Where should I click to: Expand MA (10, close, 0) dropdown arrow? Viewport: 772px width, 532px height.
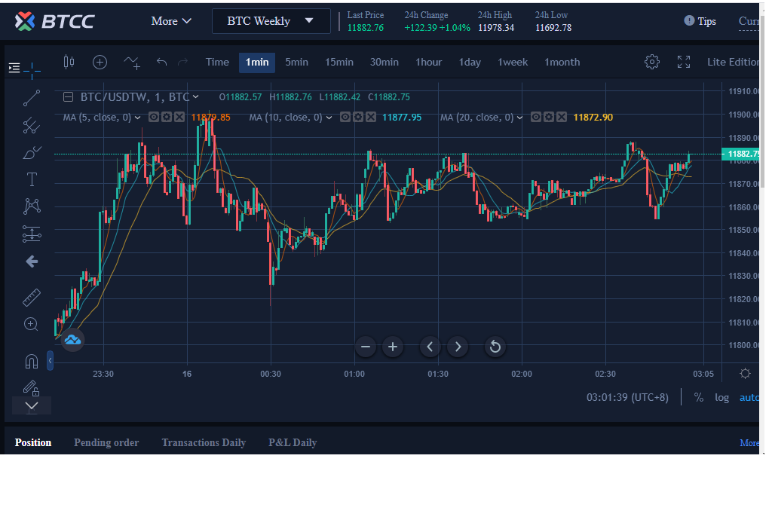tap(329, 118)
